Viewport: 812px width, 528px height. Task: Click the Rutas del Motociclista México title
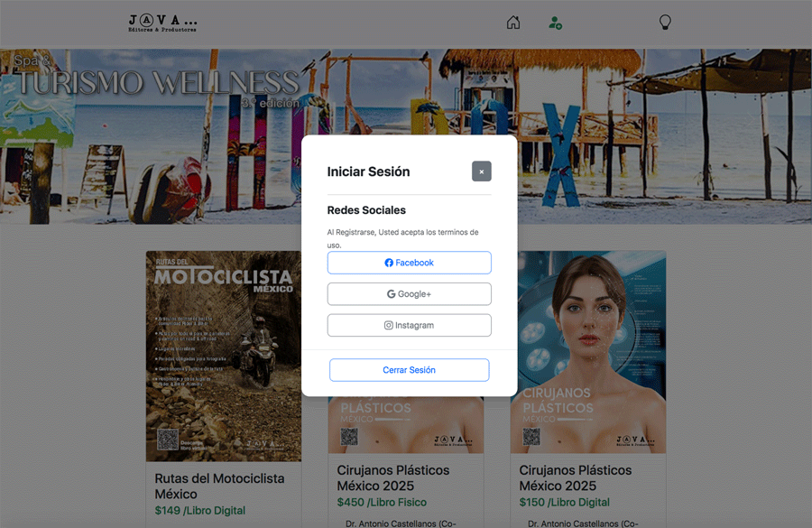point(219,486)
